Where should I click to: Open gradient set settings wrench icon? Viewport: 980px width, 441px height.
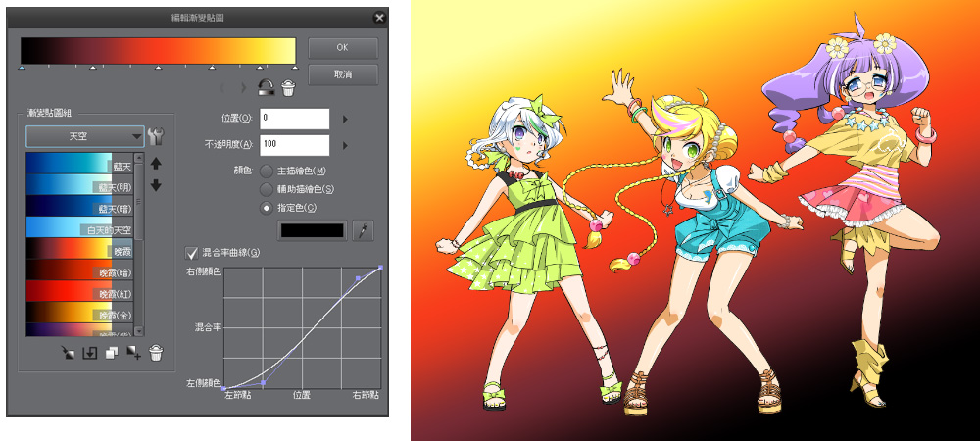(x=155, y=136)
